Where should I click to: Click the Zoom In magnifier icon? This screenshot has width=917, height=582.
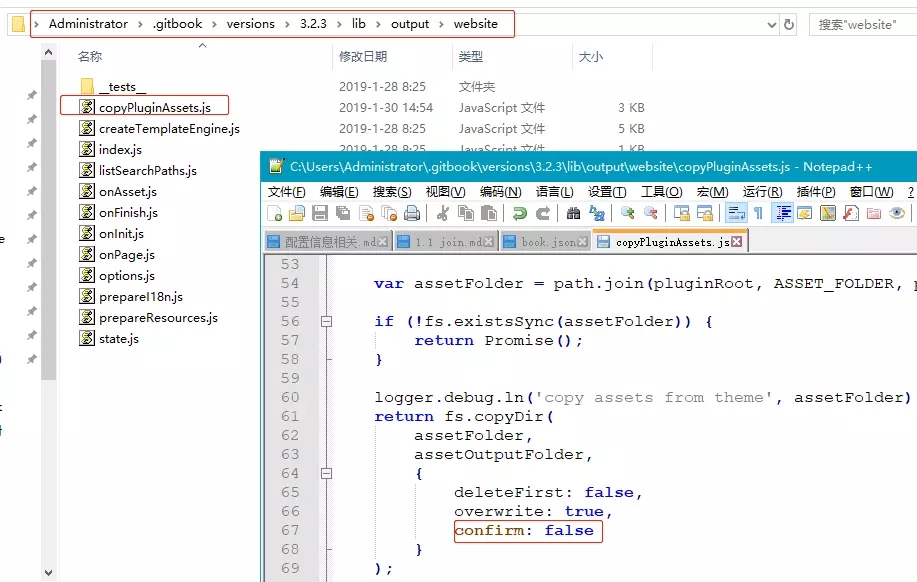pos(628,213)
